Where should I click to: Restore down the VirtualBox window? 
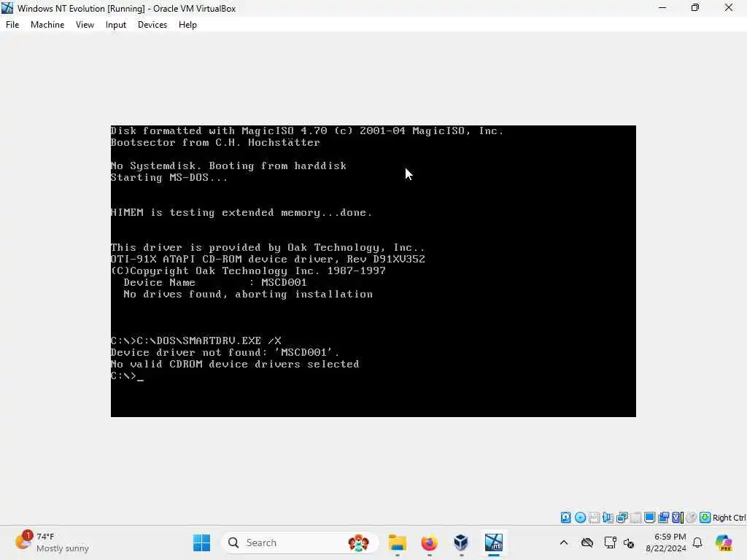pyautogui.click(x=695, y=8)
